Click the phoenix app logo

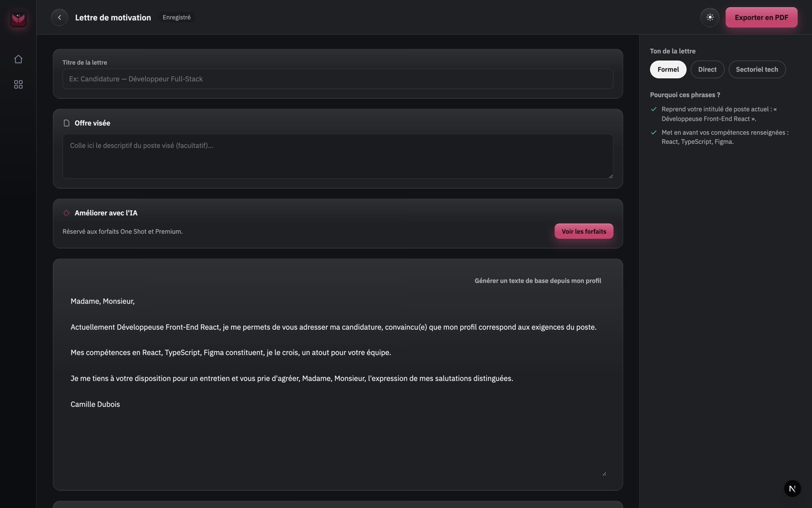(18, 19)
